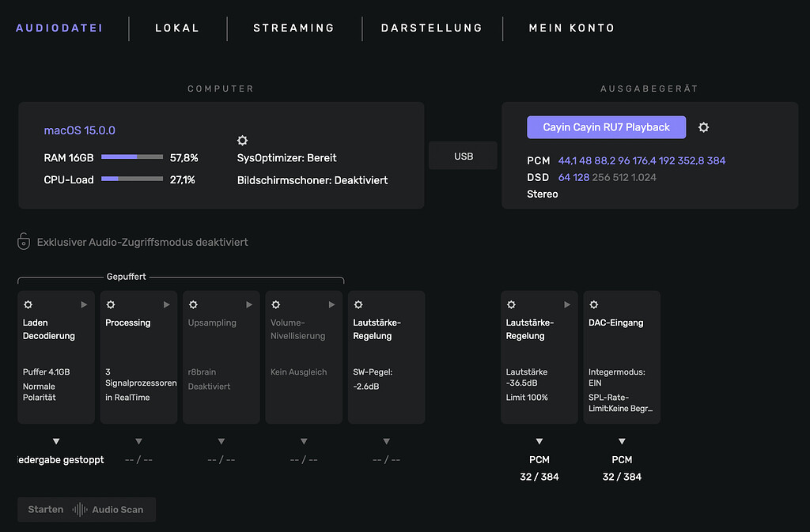Click play arrow on Laden Decodierung card
The height and width of the screenshot is (532, 810).
(x=84, y=304)
